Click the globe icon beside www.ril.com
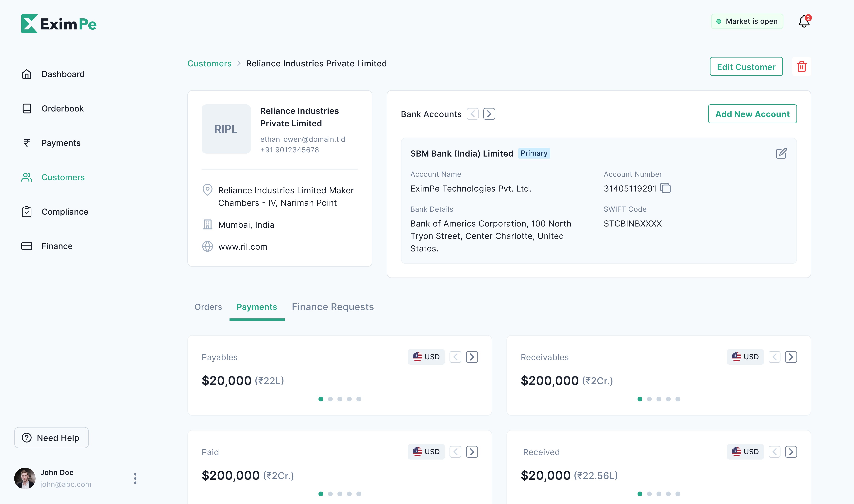The image size is (854, 504). (x=207, y=246)
